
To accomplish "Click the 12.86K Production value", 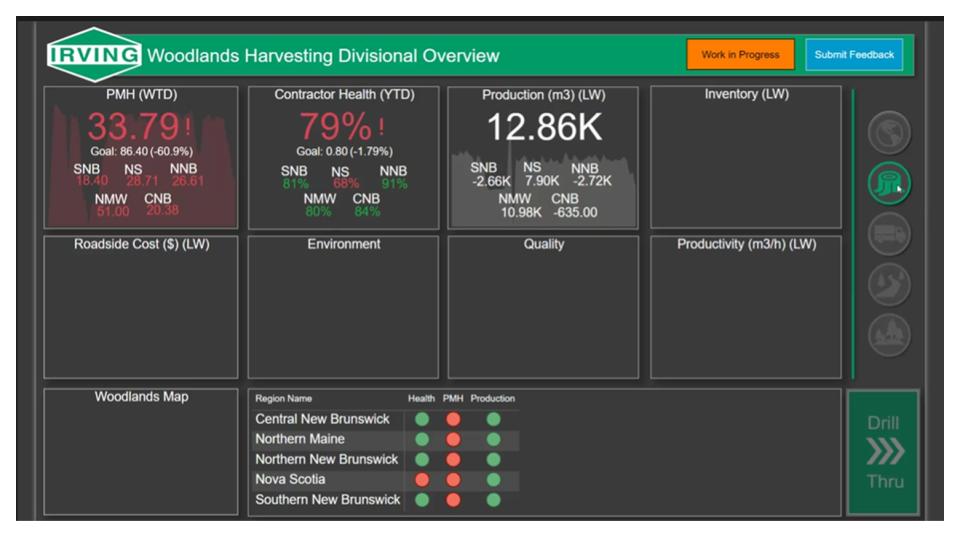I will coord(544,127).
